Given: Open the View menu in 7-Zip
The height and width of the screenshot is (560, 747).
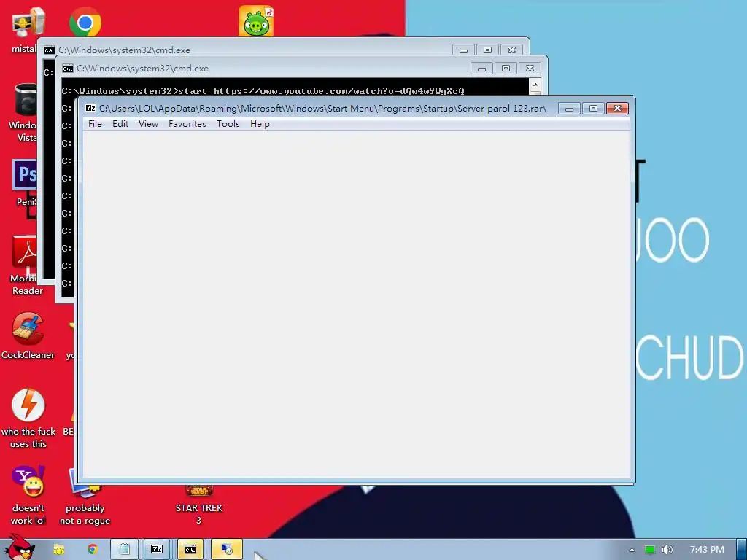Looking at the screenshot, I should pyautogui.click(x=148, y=124).
